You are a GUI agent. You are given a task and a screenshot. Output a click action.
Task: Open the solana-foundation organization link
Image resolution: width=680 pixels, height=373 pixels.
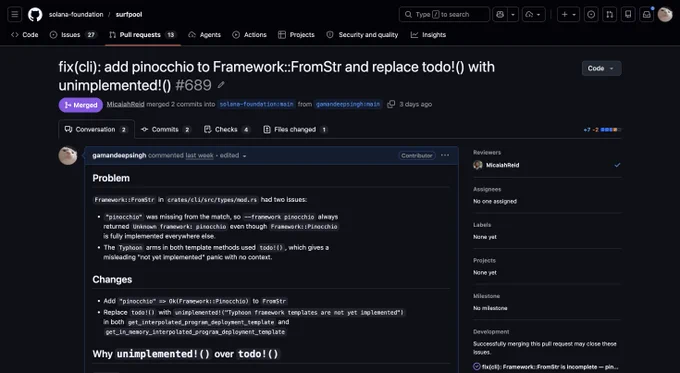pos(76,14)
